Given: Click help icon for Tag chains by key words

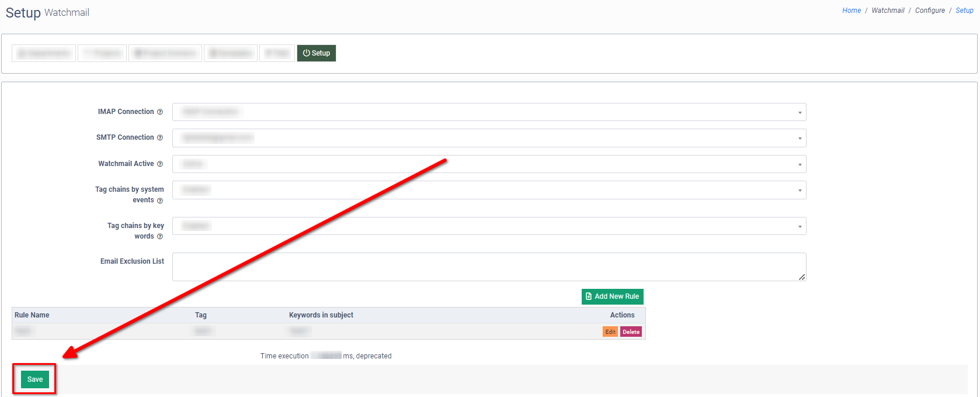Looking at the screenshot, I should 160,237.
